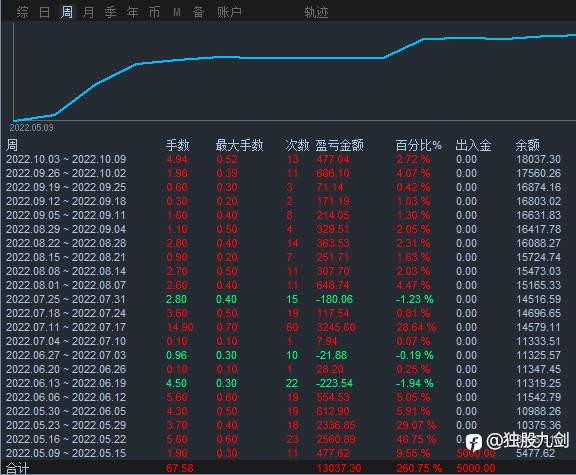The width and height of the screenshot is (576, 475).
Task: Sort by the 手数 column header
Action: pyautogui.click(x=177, y=145)
